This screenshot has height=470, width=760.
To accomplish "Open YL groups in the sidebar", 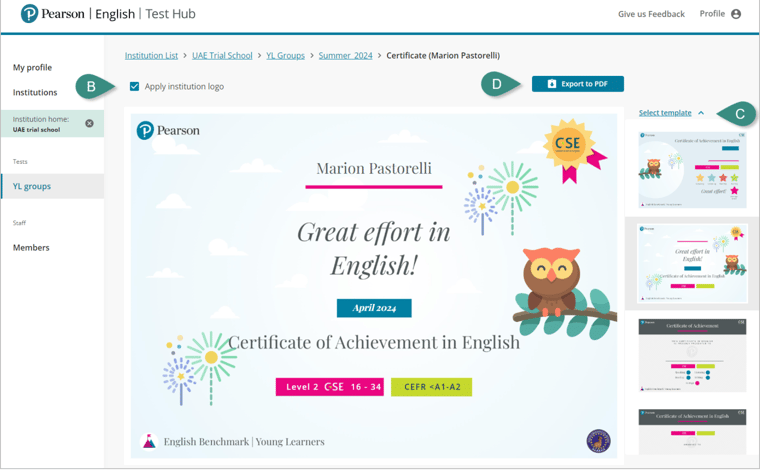I will 32,186.
